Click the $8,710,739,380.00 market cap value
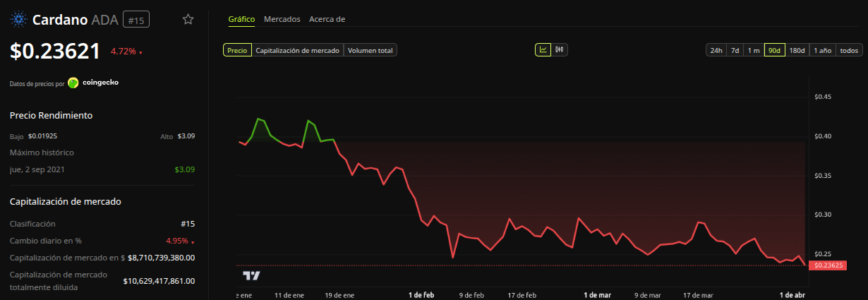868x300 pixels. tap(162, 258)
